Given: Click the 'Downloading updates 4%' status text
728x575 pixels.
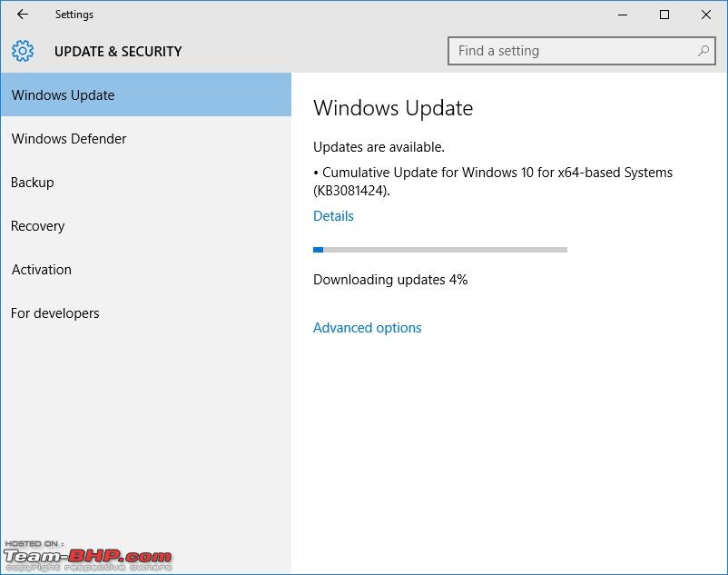Looking at the screenshot, I should (x=390, y=280).
